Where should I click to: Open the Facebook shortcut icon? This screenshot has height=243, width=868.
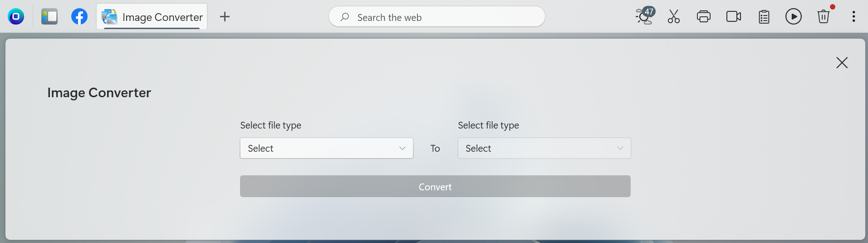coord(79,17)
